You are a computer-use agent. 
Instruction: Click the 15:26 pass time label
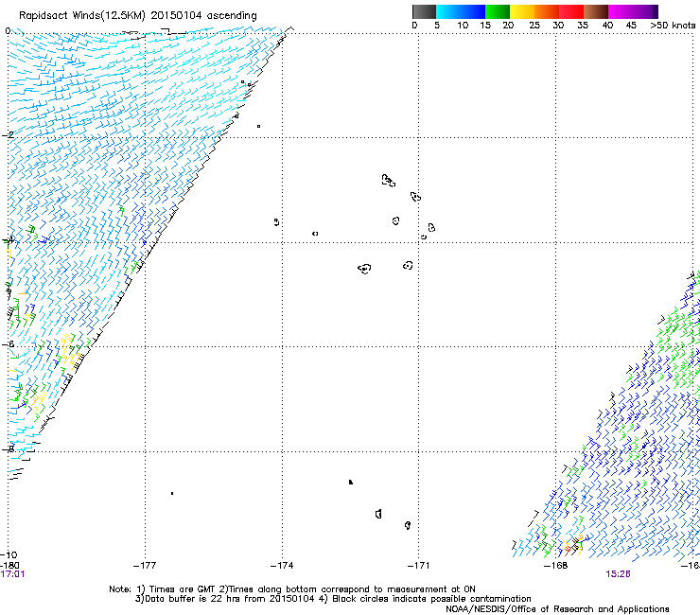click(618, 574)
